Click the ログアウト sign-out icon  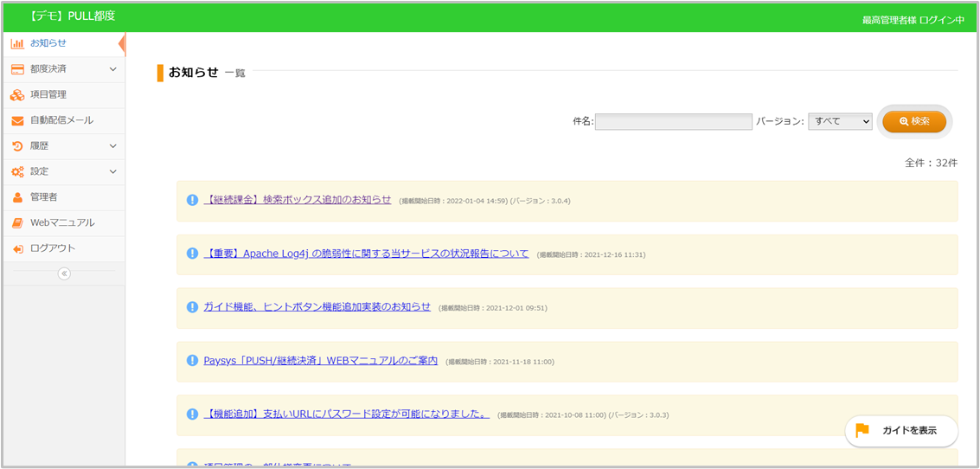pyautogui.click(x=17, y=248)
